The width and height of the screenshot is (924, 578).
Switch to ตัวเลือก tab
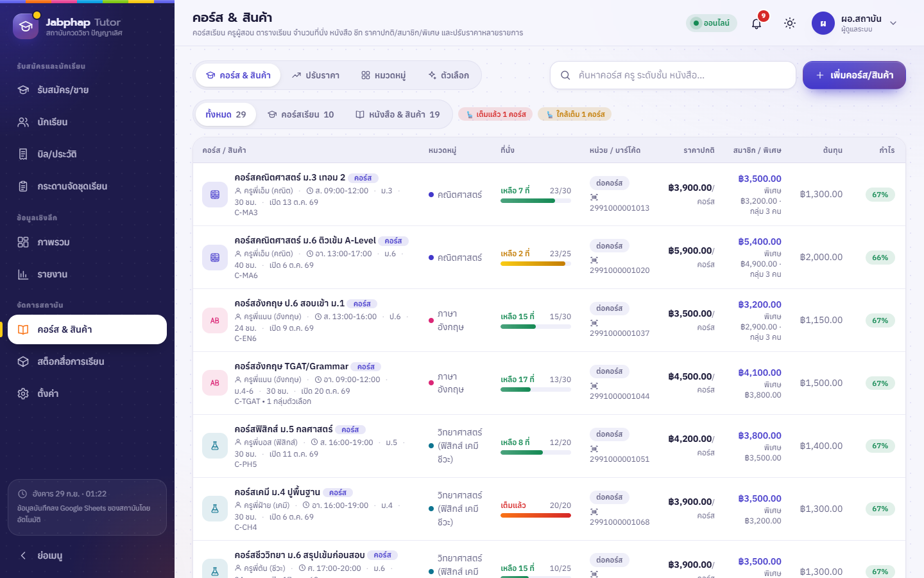pyautogui.click(x=449, y=75)
